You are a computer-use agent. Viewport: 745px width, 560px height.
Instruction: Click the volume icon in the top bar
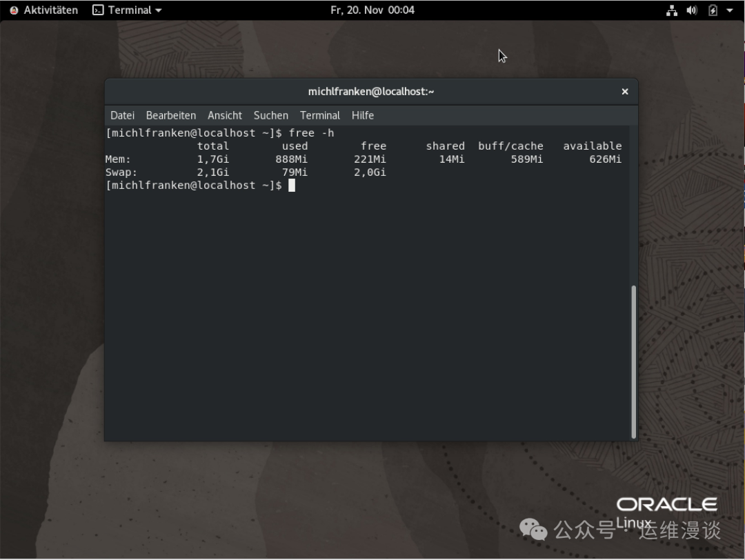(x=692, y=10)
